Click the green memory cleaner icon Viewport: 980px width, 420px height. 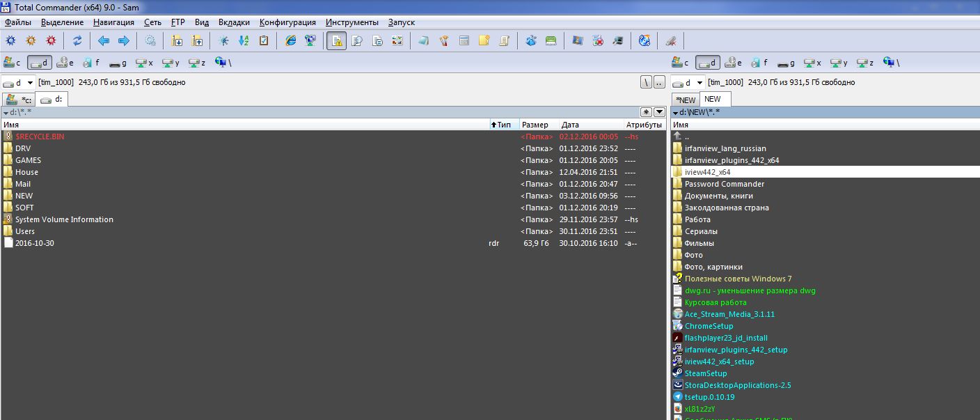point(551,41)
